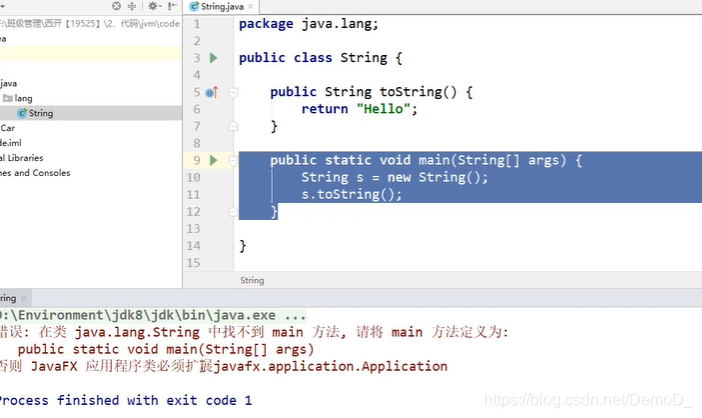Click line number 14 in the gutter

click(x=193, y=246)
